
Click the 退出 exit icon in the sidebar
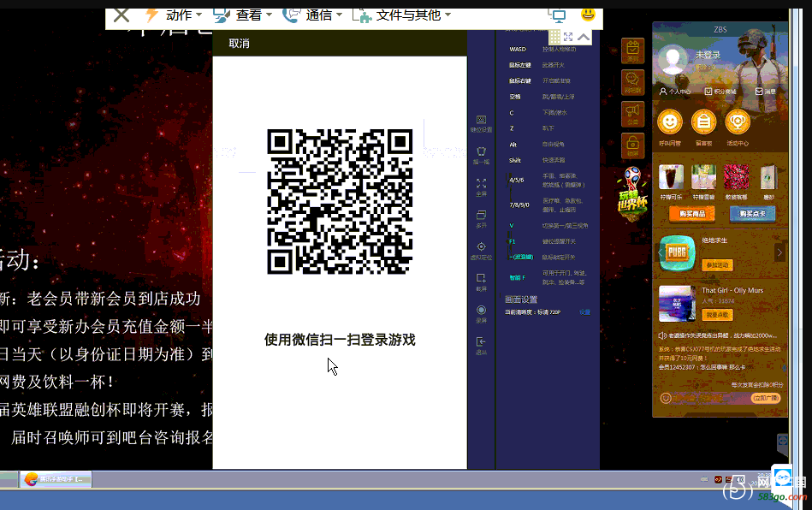pos(481,346)
